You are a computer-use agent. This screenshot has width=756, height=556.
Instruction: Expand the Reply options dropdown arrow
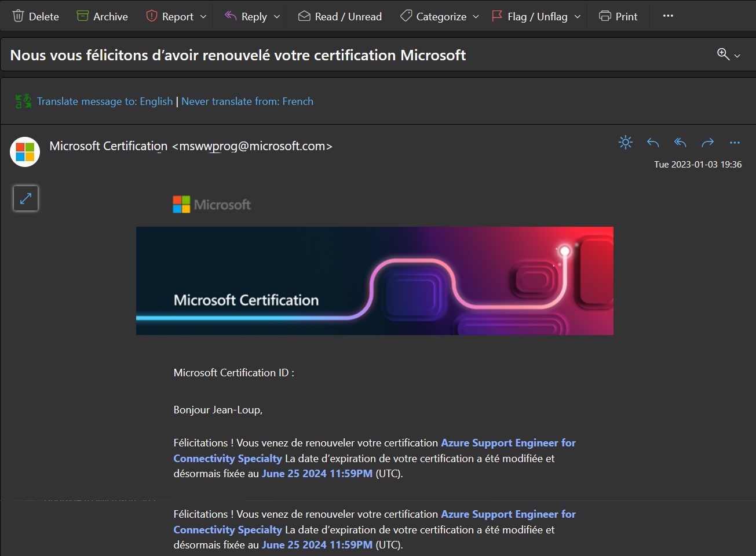277,17
